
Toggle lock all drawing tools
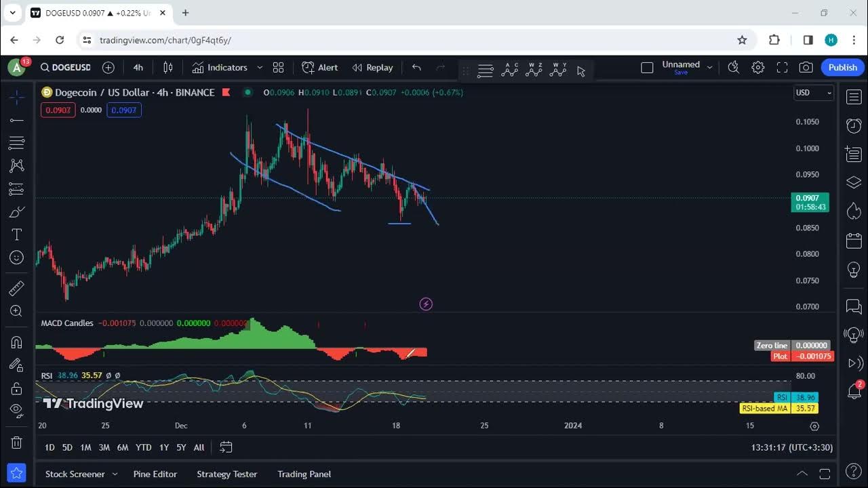[x=16, y=388]
